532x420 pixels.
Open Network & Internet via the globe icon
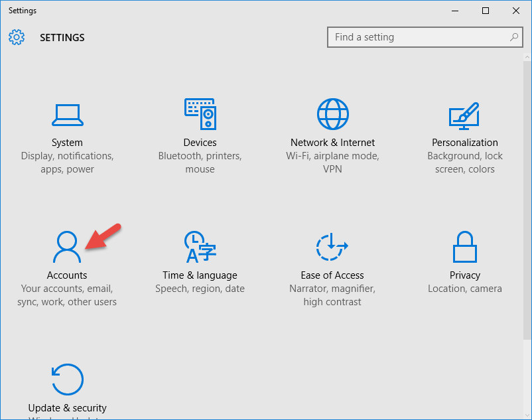(x=332, y=113)
